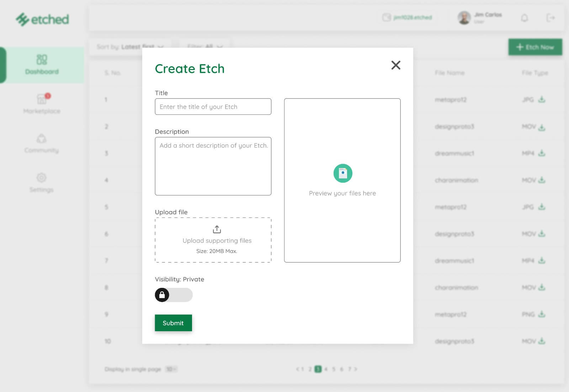Click the Title input field
This screenshot has width=569, height=392.
point(213,107)
